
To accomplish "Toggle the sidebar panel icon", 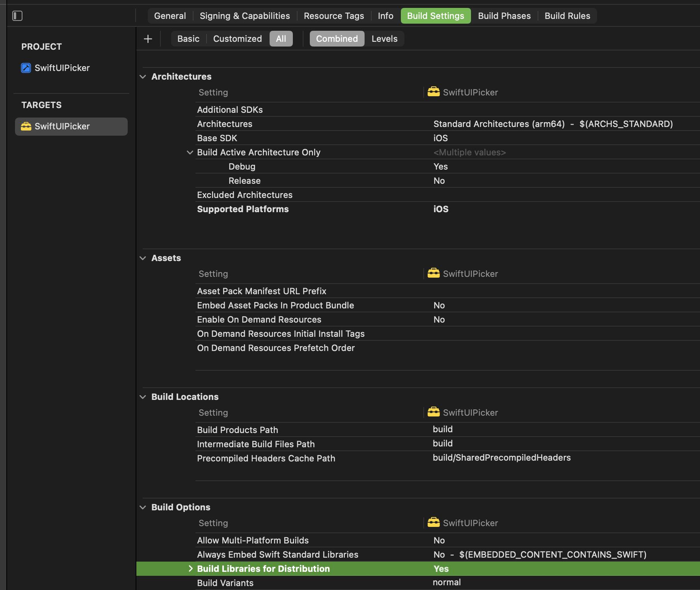I will (x=17, y=16).
